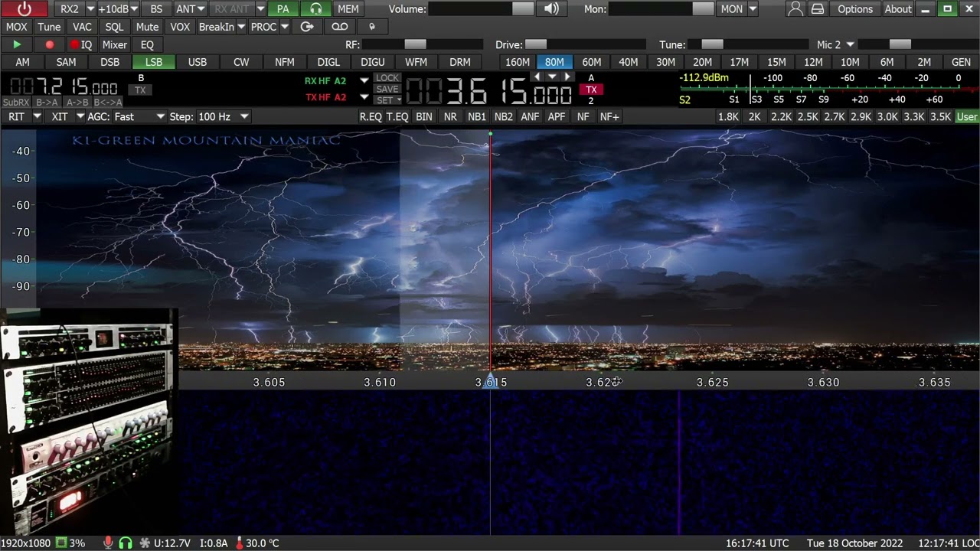Toggle SQL squelch
This screenshot has height=551, width=980.
(x=114, y=27)
